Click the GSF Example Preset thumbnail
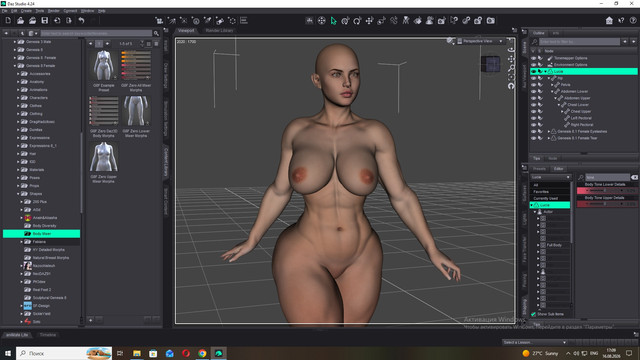This screenshot has height=360, width=640. tap(104, 66)
